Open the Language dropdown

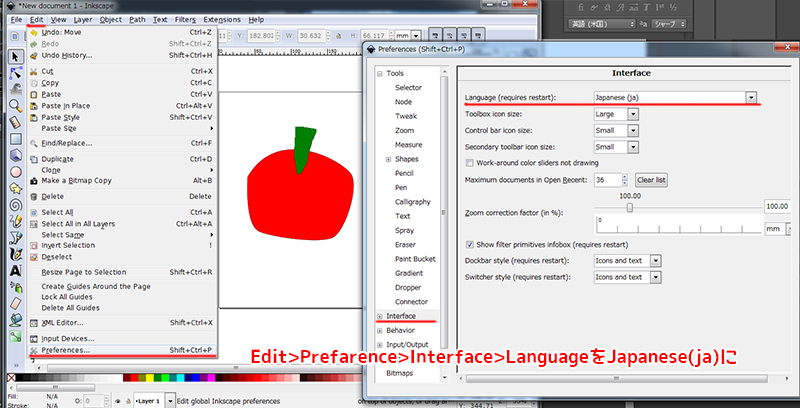(750, 97)
